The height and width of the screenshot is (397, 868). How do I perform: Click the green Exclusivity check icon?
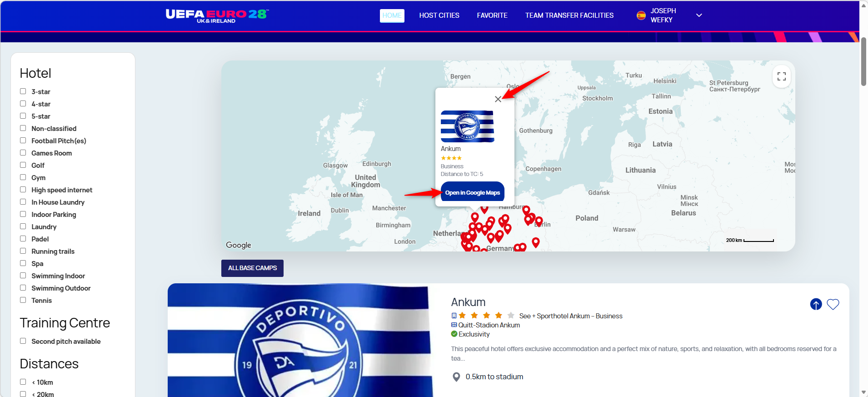454,334
